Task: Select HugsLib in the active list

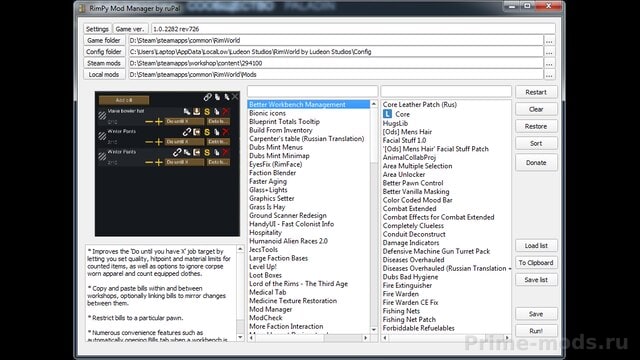Action: tap(395, 123)
